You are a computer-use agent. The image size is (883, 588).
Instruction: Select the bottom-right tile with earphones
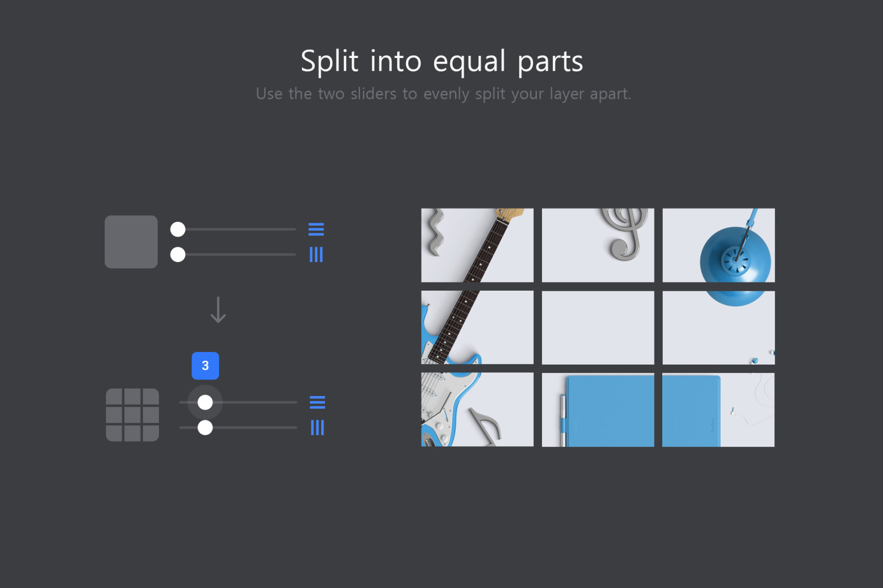coord(719,409)
